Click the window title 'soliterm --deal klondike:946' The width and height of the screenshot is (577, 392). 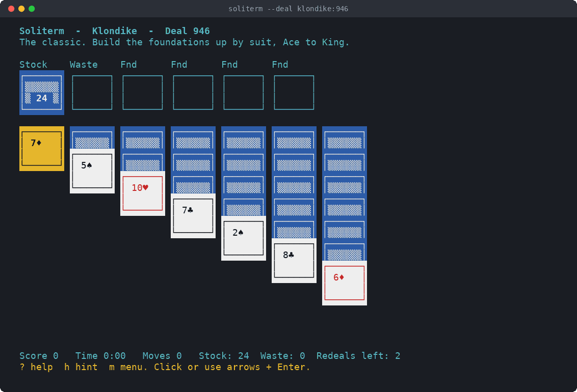288,9
